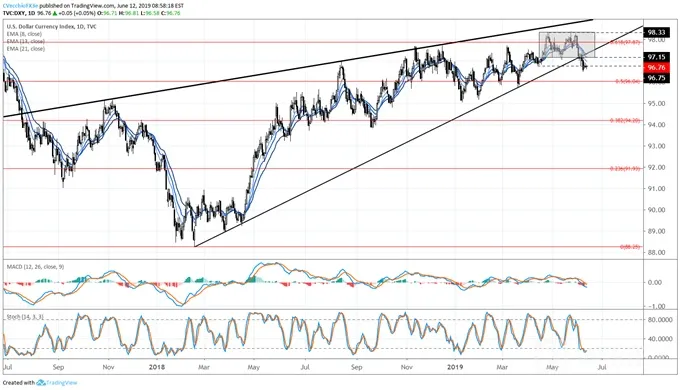Screen dimensions: 680x390
Task: Click the 'Mar' 2018 label on time axis
Action: point(204,367)
